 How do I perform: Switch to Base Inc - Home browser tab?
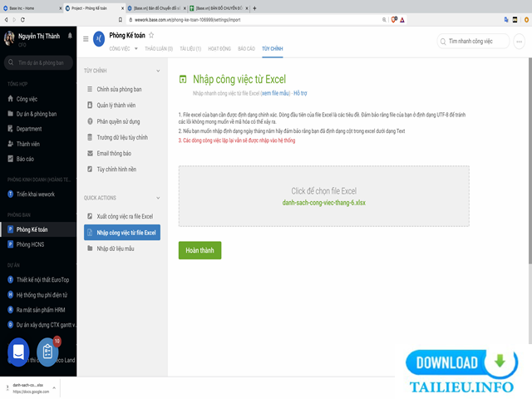click(x=32, y=8)
